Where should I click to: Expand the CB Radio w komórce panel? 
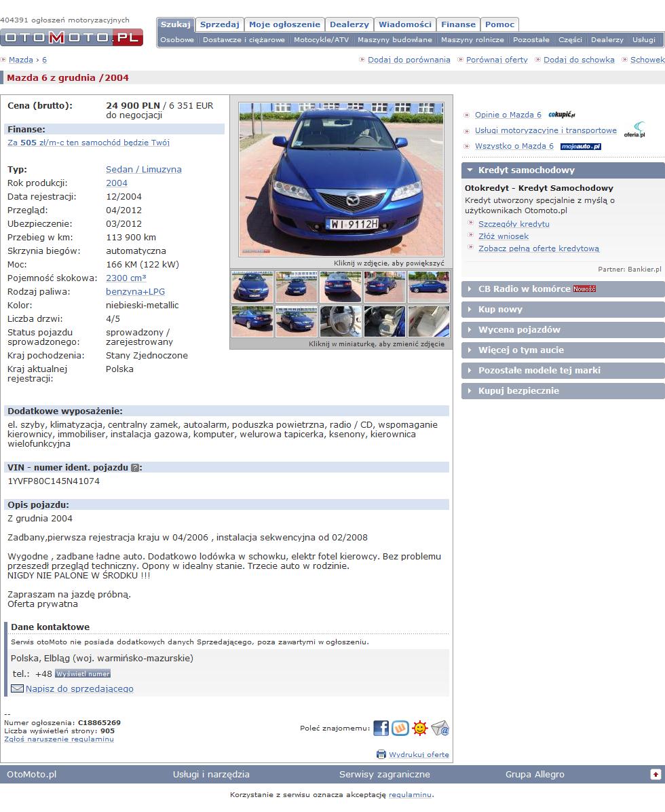coord(563,289)
